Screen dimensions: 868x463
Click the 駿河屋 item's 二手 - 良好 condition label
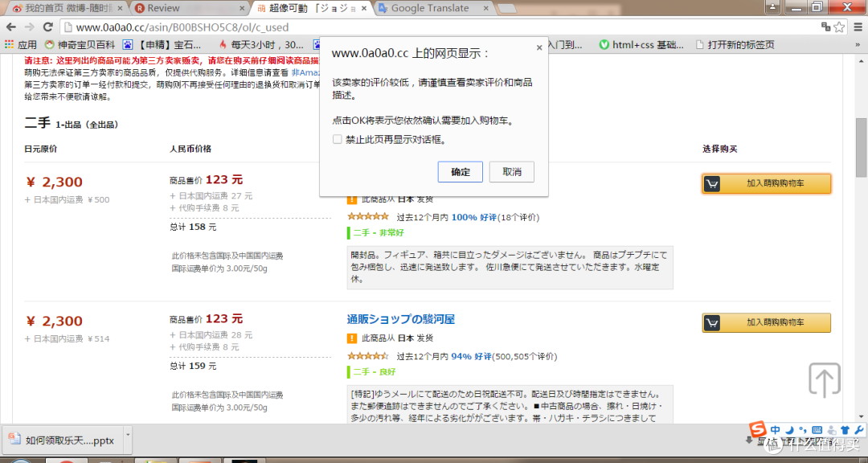click(375, 371)
